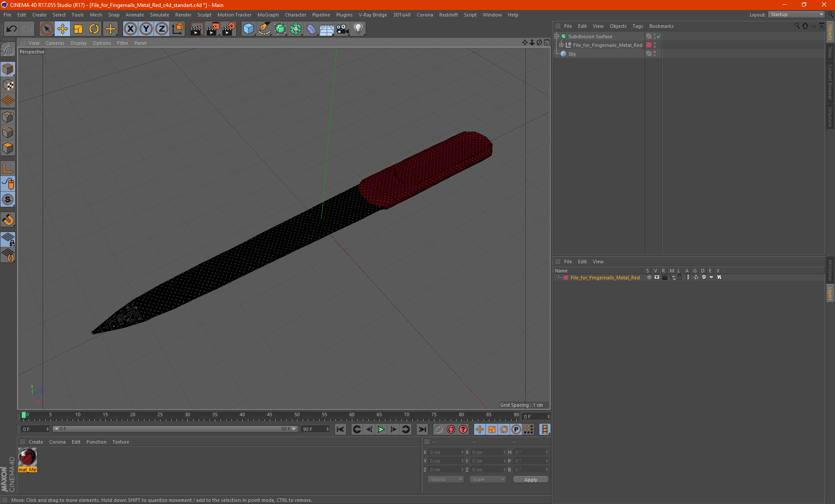835x504 pixels.
Task: Add Subdivision Surface generator icon
Action: point(280,29)
